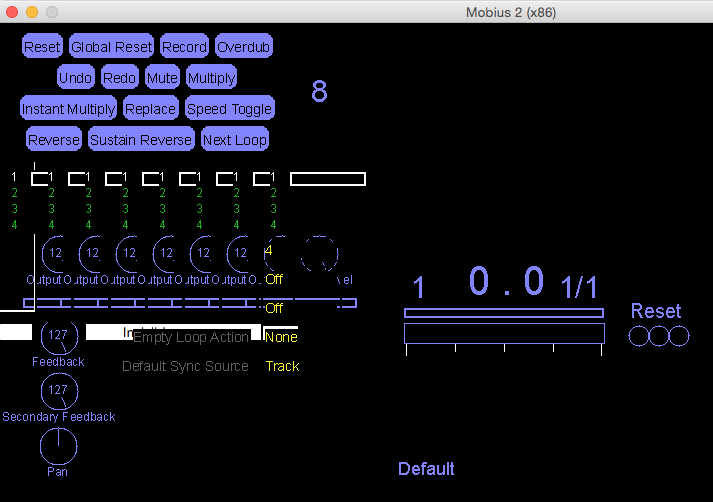Click the large 0 . 0 loop counter
The height and width of the screenshot is (502, 713).
pyautogui.click(x=506, y=281)
